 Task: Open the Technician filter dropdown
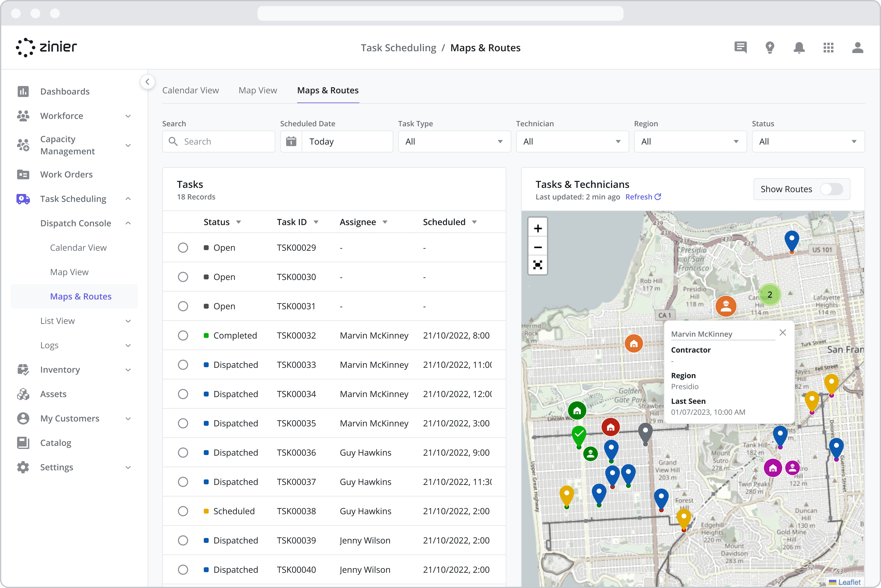click(x=572, y=142)
